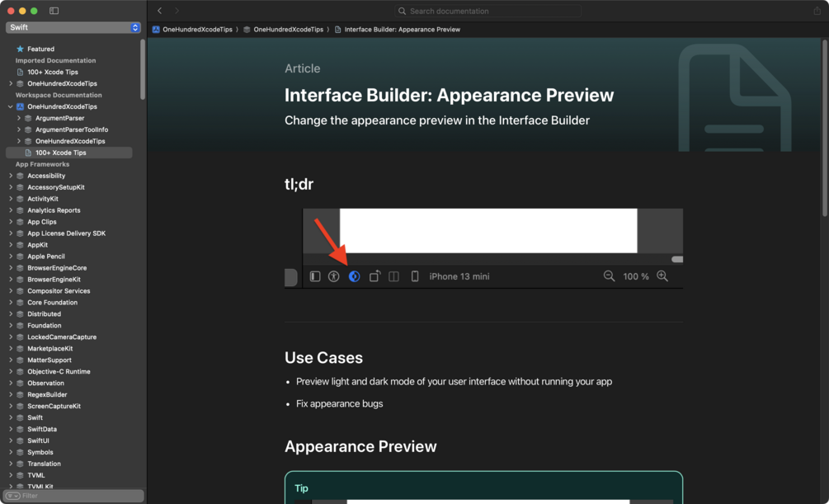
Task: Open App License Delivery SDK entry
Action: pyautogui.click(x=66, y=233)
